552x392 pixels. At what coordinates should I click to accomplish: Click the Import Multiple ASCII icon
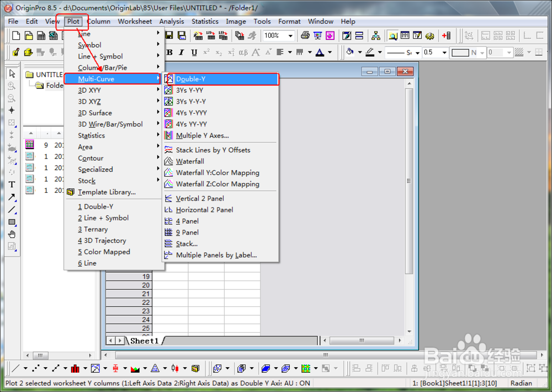click(223, 35)
